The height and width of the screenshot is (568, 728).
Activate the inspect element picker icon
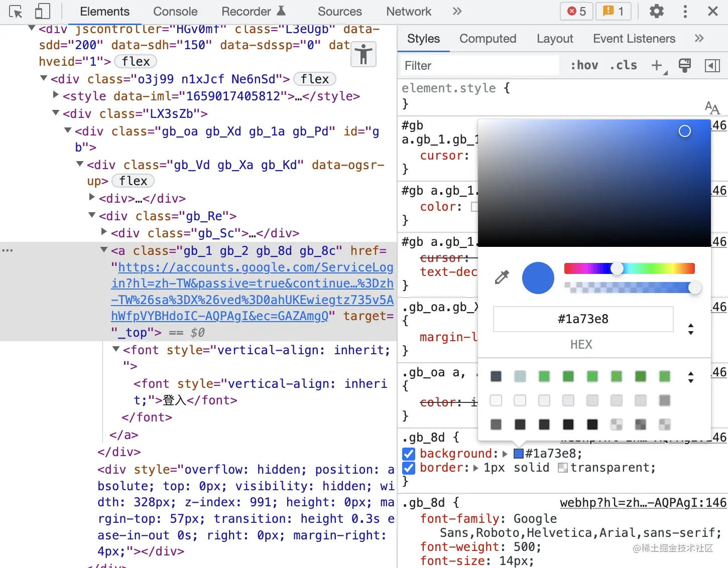[x=16, y=12]
